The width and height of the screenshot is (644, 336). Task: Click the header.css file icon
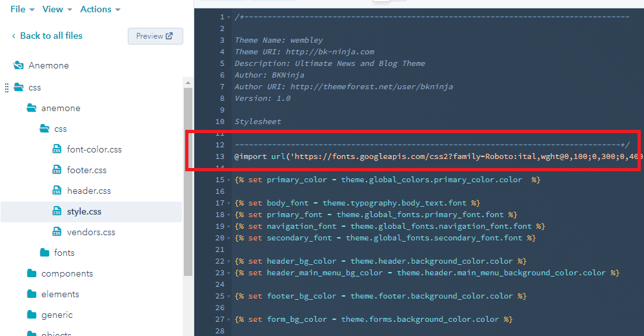[x=57, y=191]
